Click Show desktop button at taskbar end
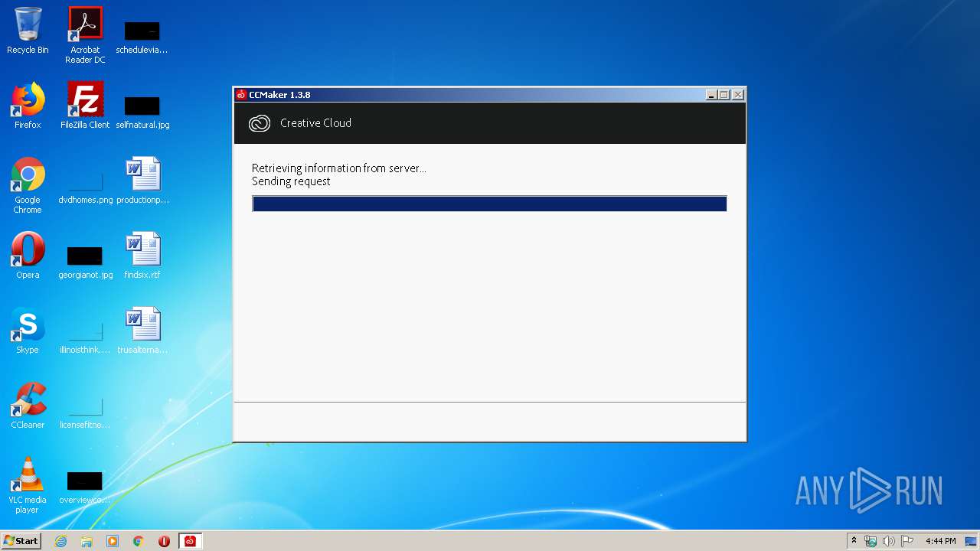Image resolution: width=980 pixels, height=551 pixels. (972, 541)
